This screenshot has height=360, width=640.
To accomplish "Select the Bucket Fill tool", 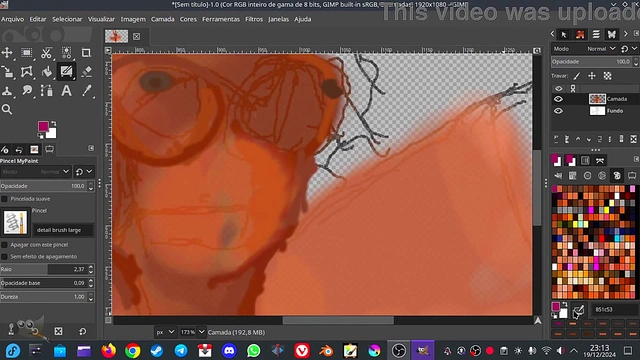I will click(47, 72).
